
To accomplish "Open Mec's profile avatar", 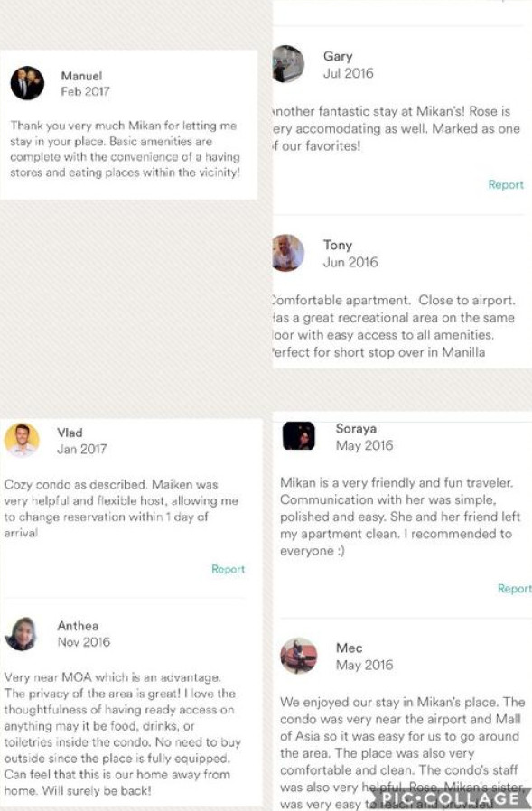I will pyautogui.click(x=299, y=656).
